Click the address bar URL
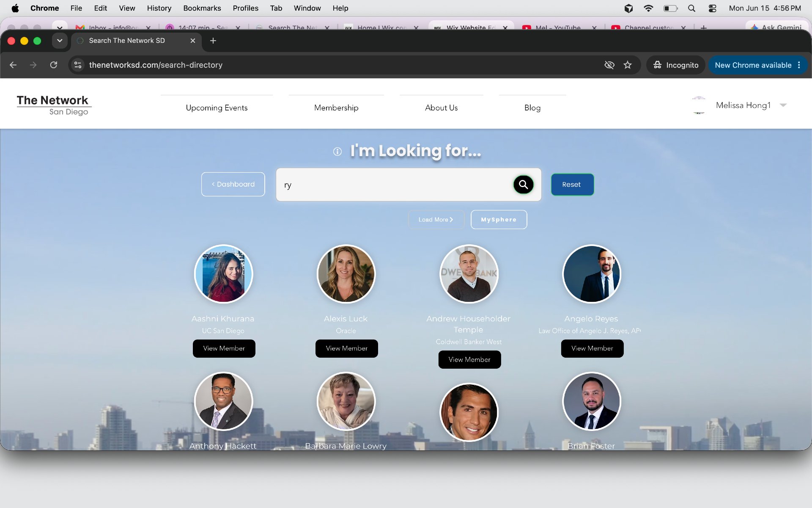Screen dimensions: 812x508 156,65
